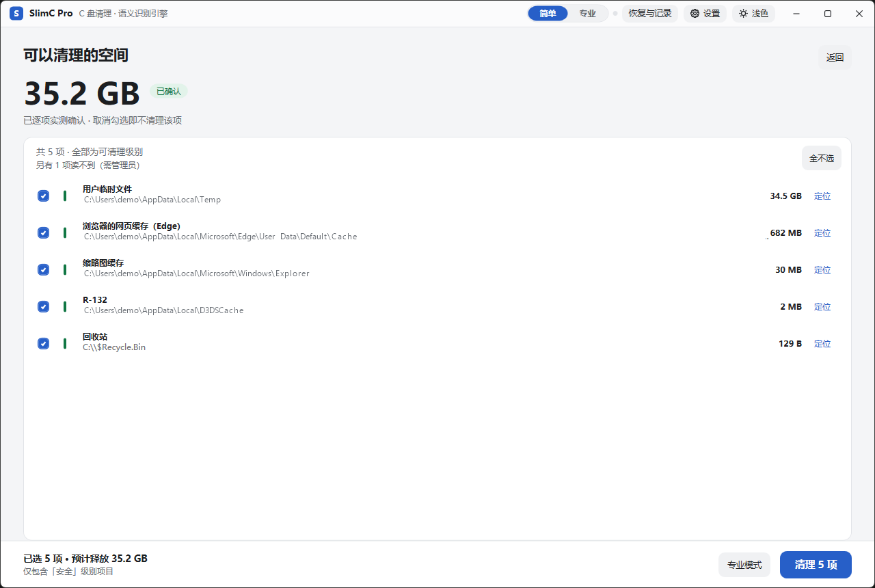Select the D3DSCache path text
The image size is (875, 588).
[x=163, y=310]
